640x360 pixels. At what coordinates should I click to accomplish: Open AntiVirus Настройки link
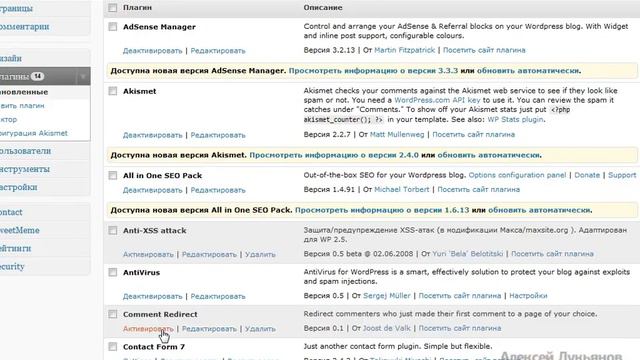[528, 296]
